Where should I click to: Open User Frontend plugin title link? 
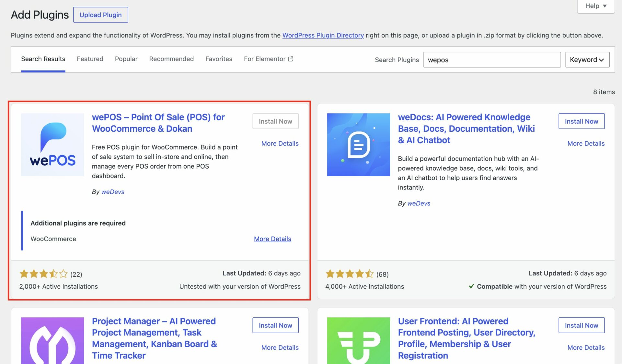point(466,338)
